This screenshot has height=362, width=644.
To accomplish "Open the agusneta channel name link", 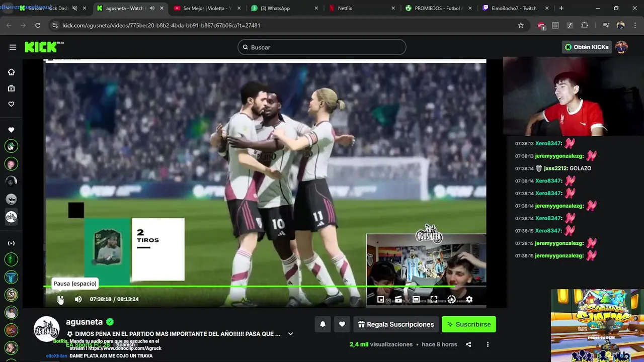I will point(84,322).
